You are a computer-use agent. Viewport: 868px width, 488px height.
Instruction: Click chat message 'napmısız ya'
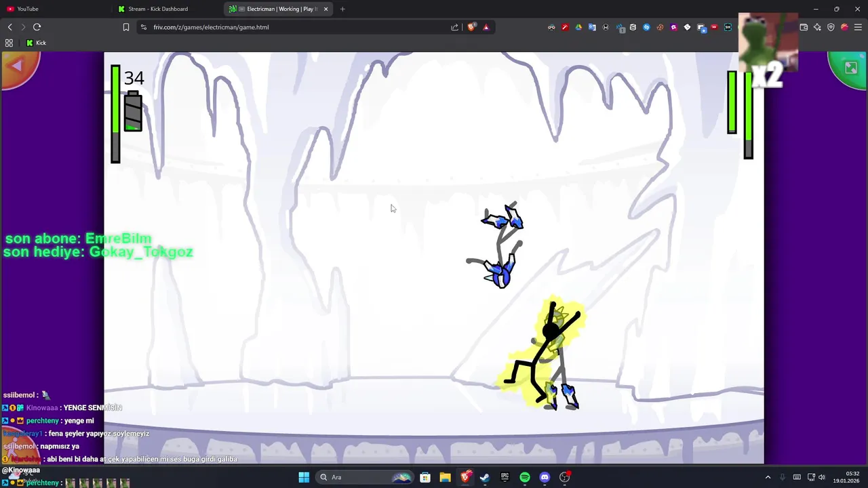60,446
